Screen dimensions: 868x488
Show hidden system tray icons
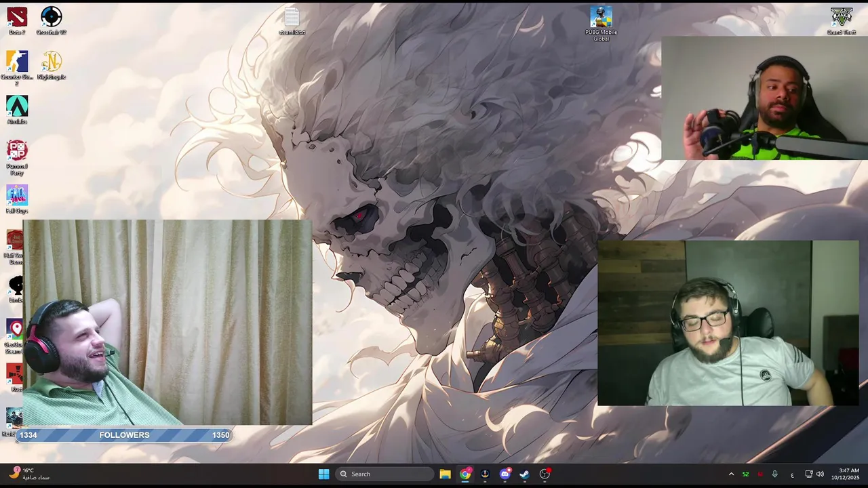tap(731, 474)
